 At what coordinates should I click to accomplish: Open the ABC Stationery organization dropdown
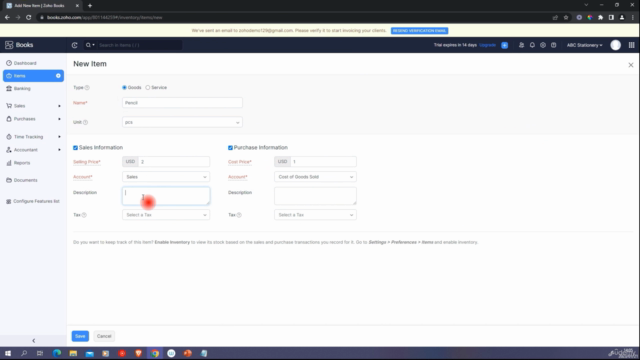pyautogui.click(x=584, y=45)
